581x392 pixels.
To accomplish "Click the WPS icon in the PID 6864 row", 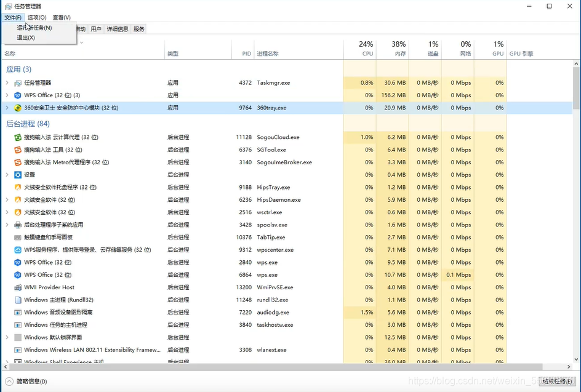I will pyautogui.click(x=18, y=275).
